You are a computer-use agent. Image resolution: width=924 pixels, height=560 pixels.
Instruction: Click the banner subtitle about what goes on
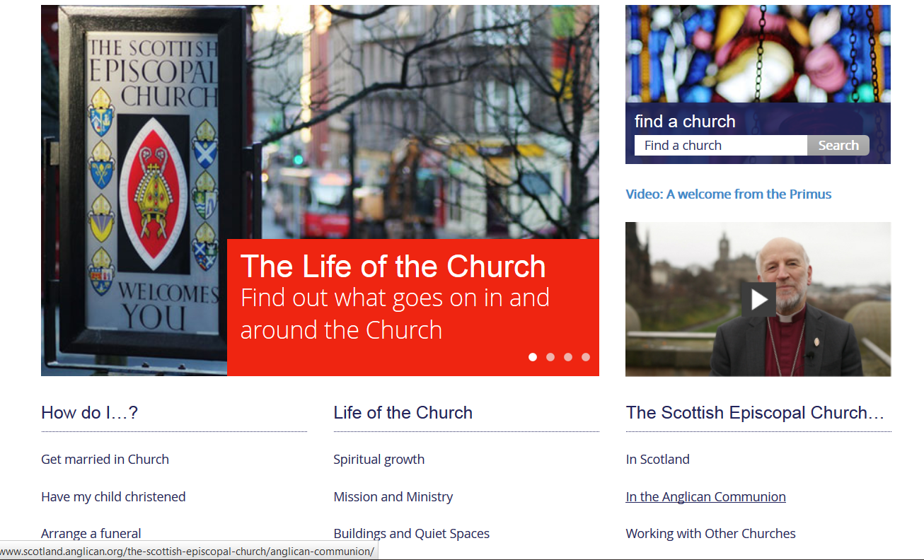click(395, 314)
